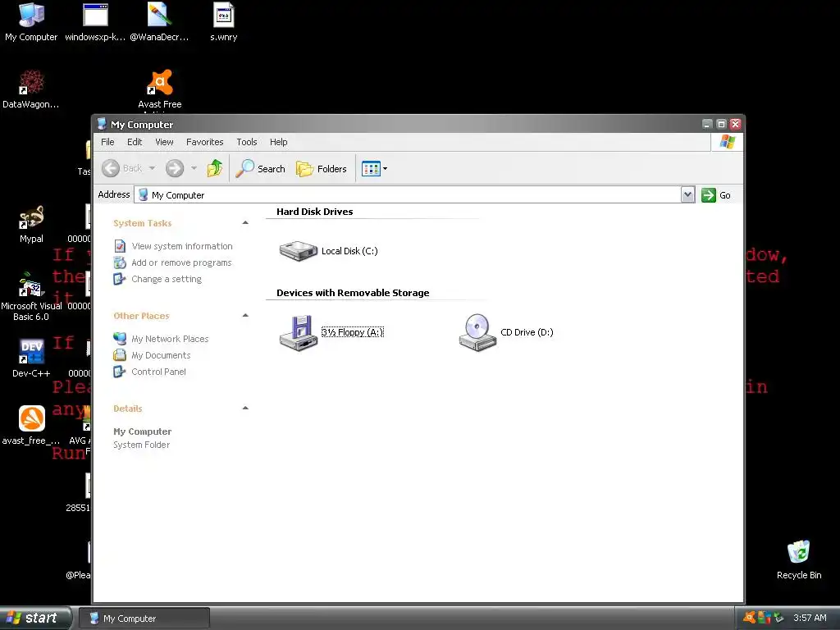The image size is (840, 630).
Task: Select the Recycle Bin icon
Action: click(x=799, y=552)
